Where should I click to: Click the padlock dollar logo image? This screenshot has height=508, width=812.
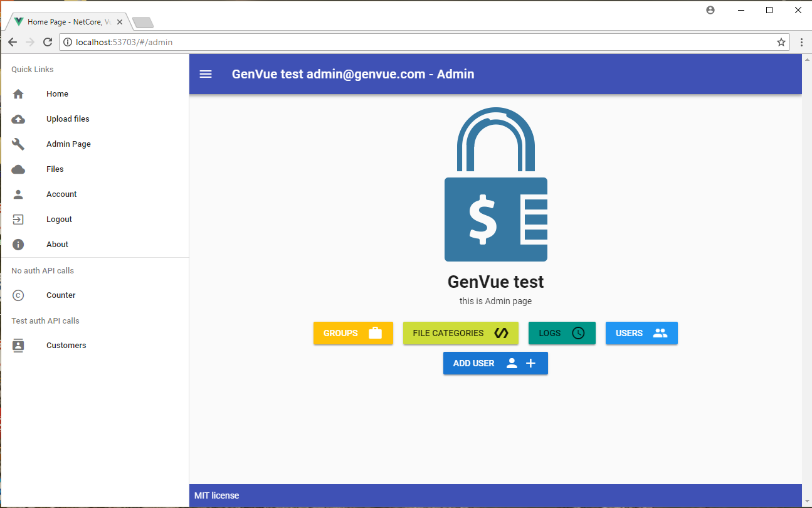coord(496,184)
